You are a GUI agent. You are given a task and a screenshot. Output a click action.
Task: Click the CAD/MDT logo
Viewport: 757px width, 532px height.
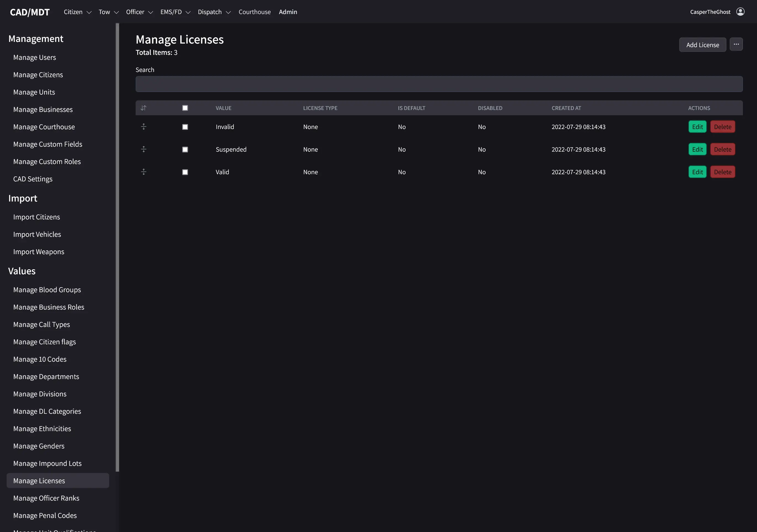[30, 12]
